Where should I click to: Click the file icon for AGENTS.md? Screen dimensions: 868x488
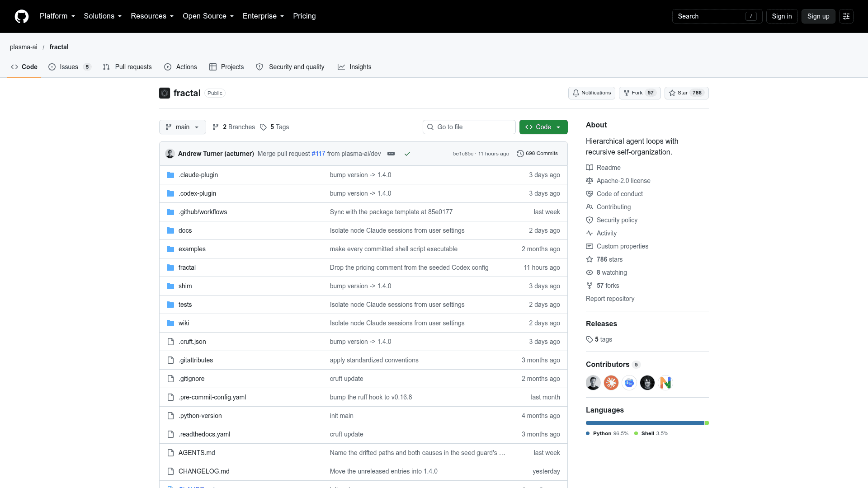pos(170,453)
